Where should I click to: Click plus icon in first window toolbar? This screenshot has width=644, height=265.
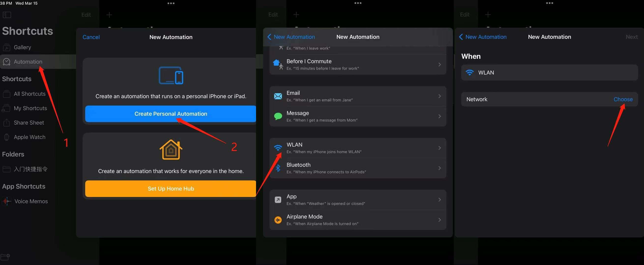point(109,15)
